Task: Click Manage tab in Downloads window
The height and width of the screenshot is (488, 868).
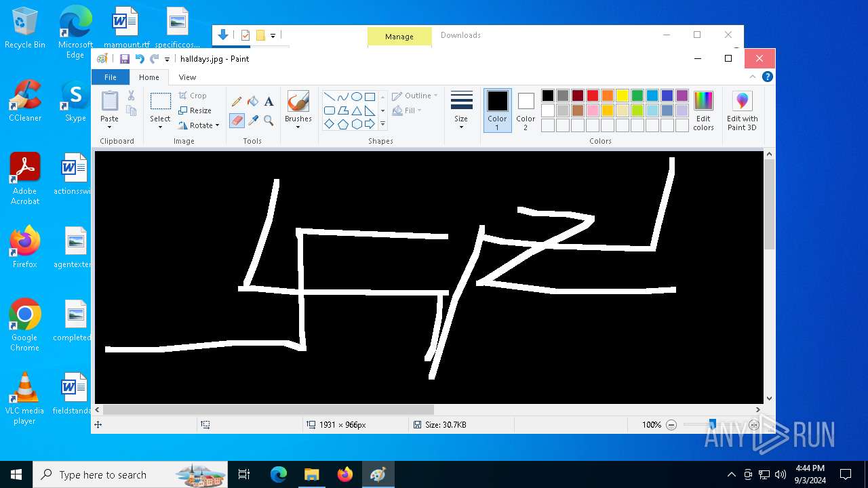Action: click(399, 37)
